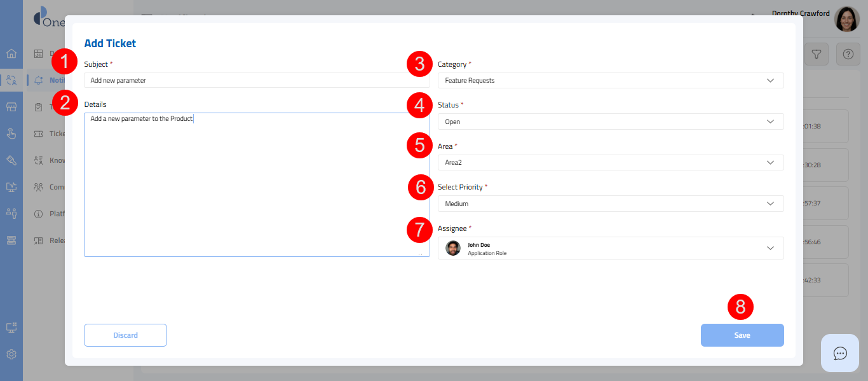Screen dimensions: 868x381
Task: Click the Save button
Action: point(742,335)
